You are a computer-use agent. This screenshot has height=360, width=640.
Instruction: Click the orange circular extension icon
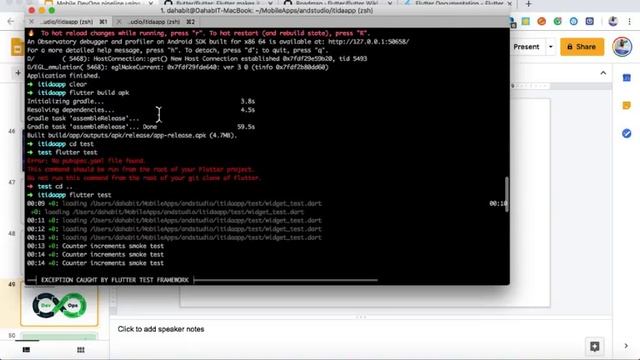point(542,21)
